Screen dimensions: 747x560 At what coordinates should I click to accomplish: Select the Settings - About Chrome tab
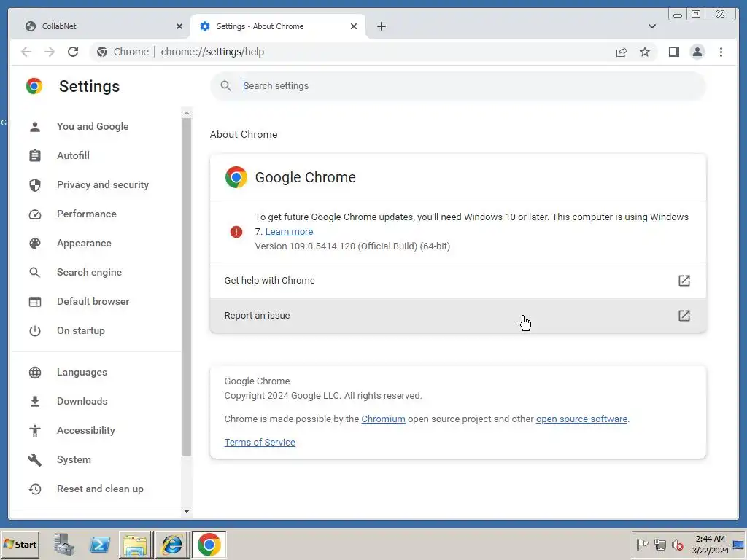tap(278, 26)
